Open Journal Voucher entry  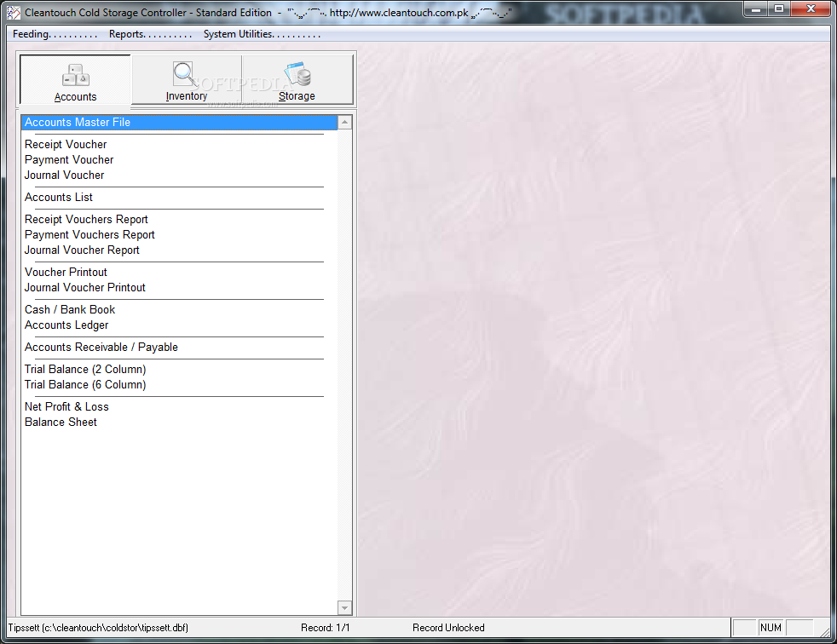[64, 175]
